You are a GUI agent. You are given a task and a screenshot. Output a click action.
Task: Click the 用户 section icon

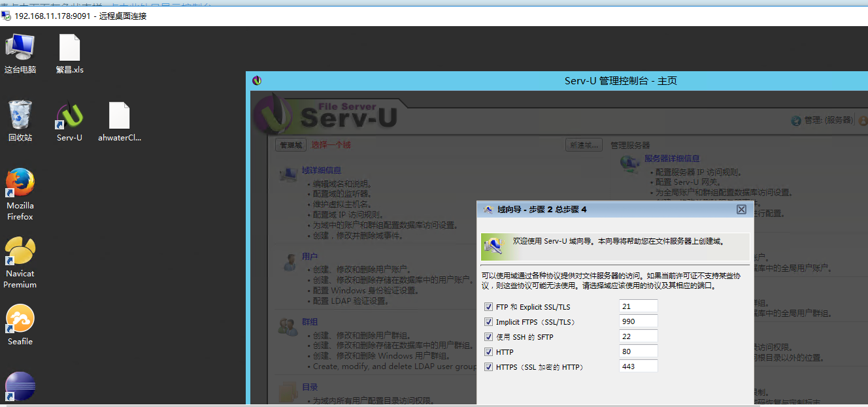tap(288, 262)
